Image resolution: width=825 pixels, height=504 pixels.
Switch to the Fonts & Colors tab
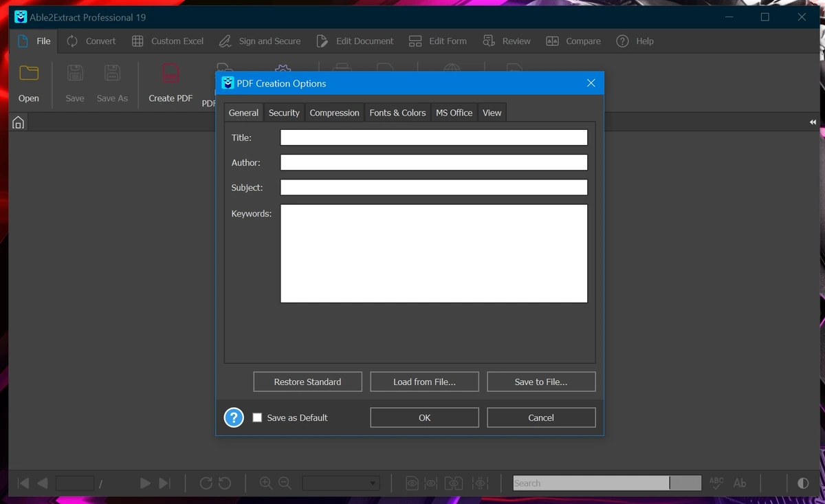(397, 113)
